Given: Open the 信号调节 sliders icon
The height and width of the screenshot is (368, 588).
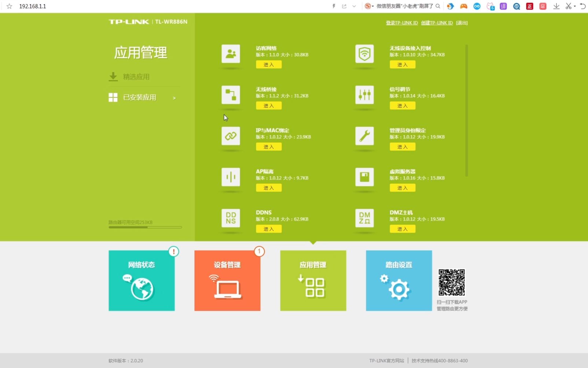Looking at the screenshot, I should pos(364,95).
